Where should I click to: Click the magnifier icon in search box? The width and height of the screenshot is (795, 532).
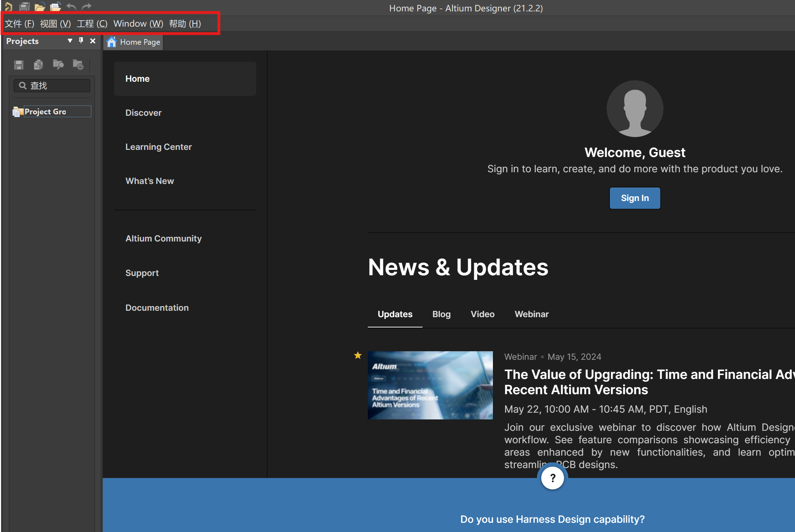[x=23, y=86]
